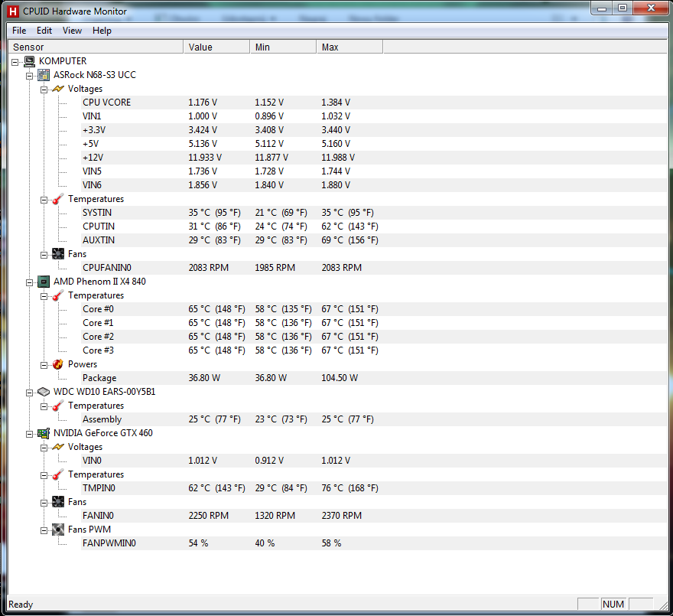Click the Ready status bar text
Viewport: 673px width, 616px height.
(21, 605)
